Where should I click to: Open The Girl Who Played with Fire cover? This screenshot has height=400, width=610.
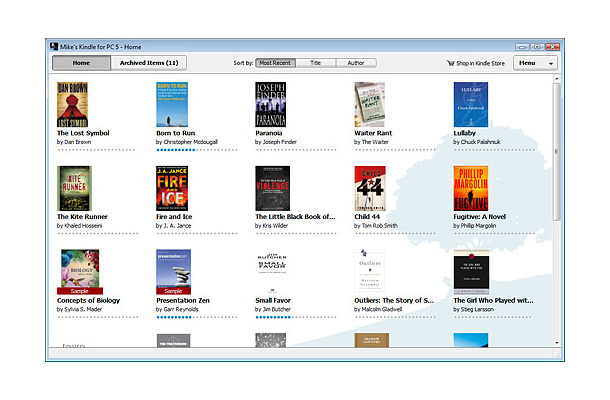(471, 272)
